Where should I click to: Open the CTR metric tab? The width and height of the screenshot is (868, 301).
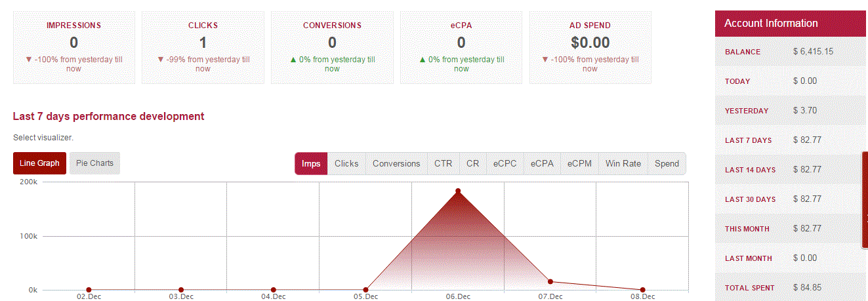pyautogui.click(x=443, y=163)
